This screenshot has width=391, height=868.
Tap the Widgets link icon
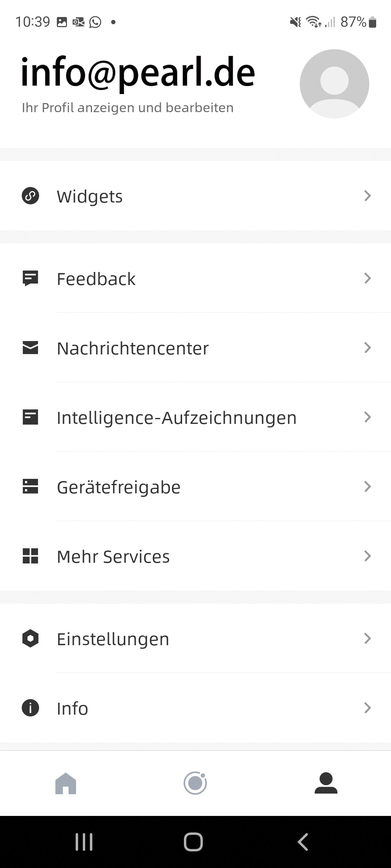[30, 196]
